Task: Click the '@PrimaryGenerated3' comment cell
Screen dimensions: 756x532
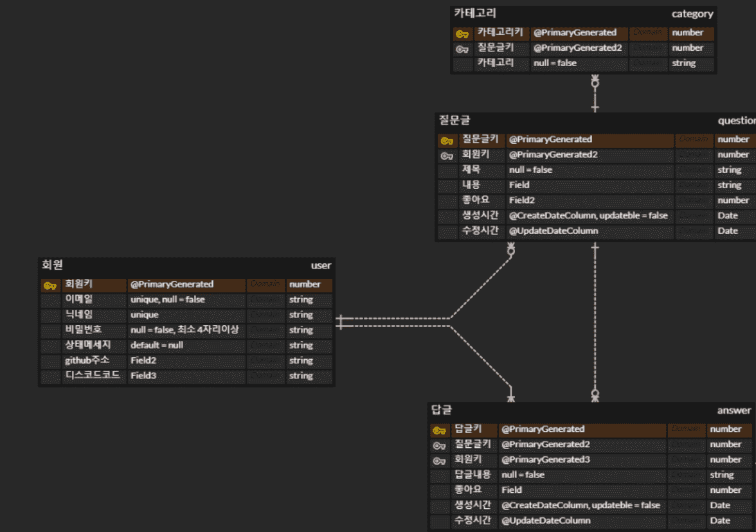Action: (x=545, y=459)
